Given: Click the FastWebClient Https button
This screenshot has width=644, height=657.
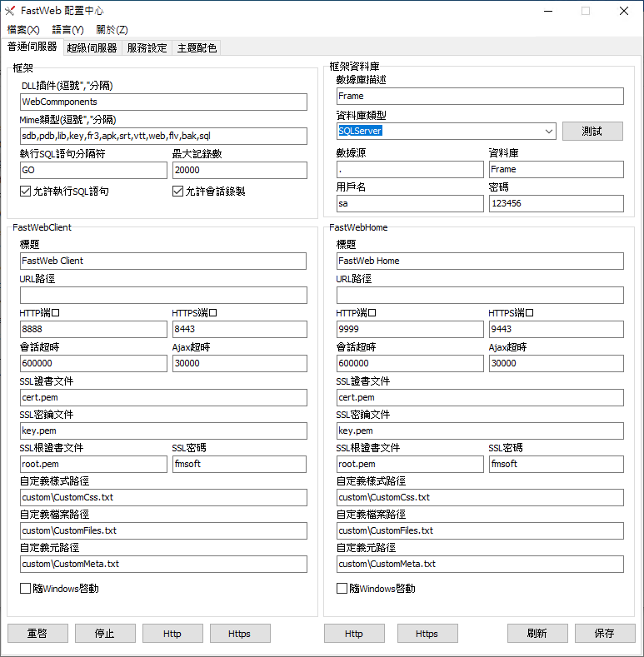Looking at the screenshot, I should [240, 633].
